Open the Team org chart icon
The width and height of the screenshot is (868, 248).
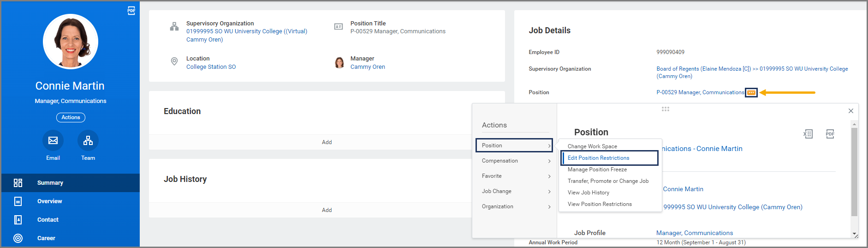[88, 141]
